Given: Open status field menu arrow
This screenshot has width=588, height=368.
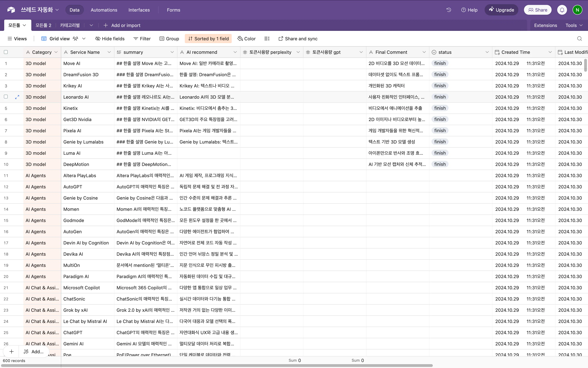Looking at the screenshot, I should pyautogui.click(x=487, y=52).
